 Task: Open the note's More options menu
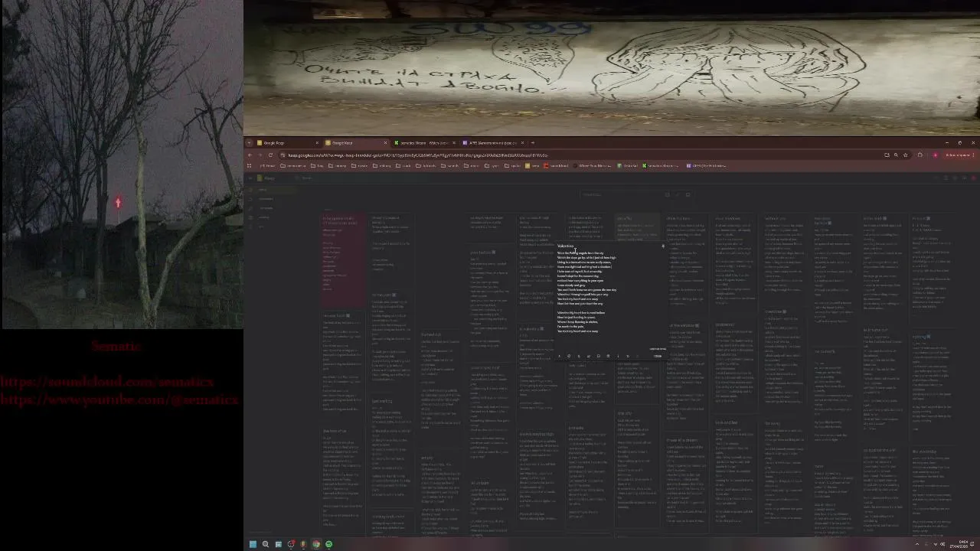coord(618,356)
